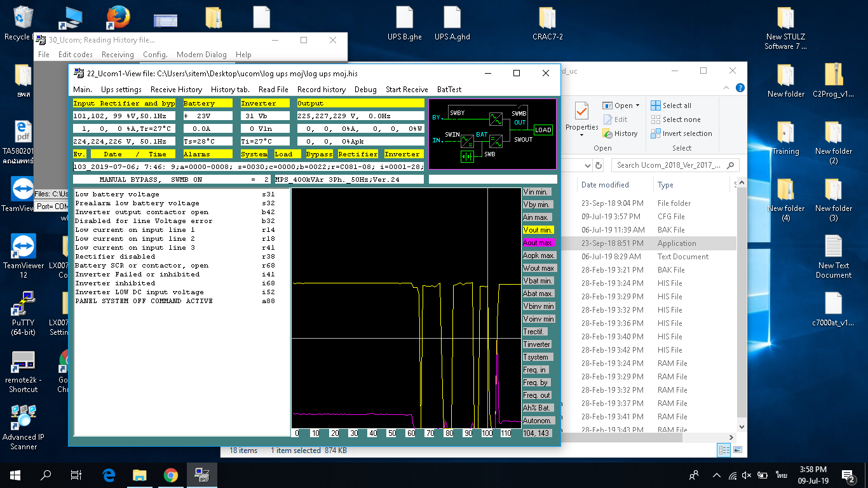Toggle the Vbinv min graph trace

tap(539, 306)
